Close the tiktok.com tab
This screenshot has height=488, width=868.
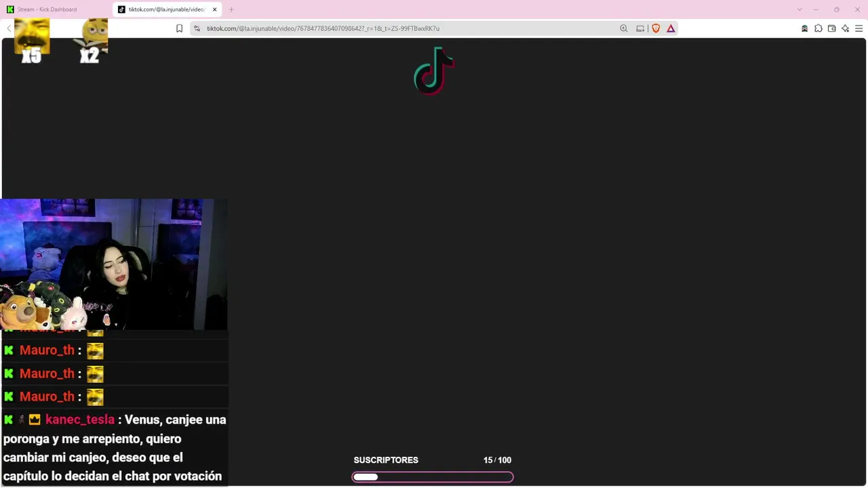tap(215, 9)
